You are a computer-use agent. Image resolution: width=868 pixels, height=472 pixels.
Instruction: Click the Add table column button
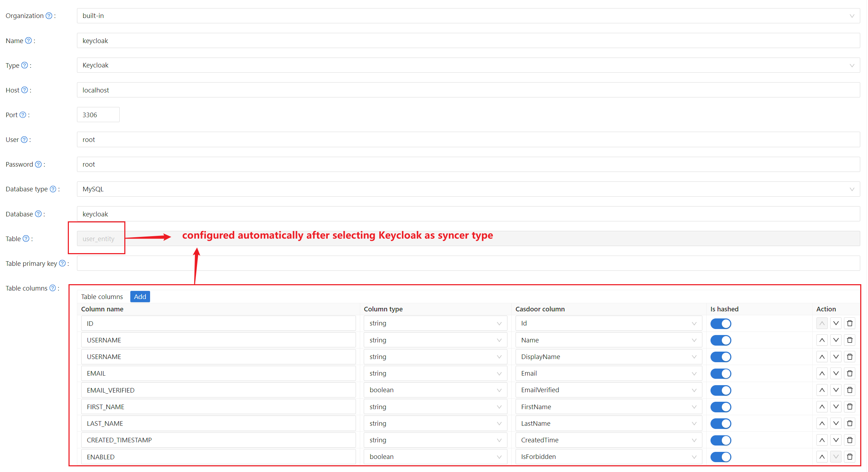[x=140, y=297]
